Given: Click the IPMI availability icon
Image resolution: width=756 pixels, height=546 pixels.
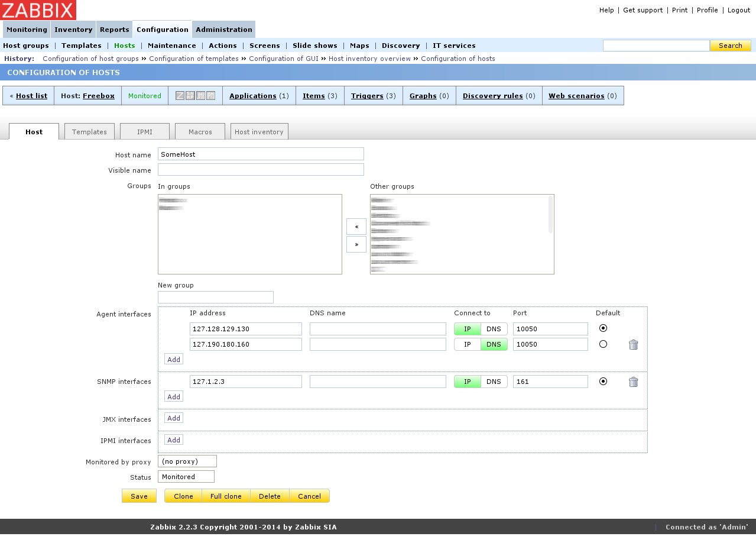Looking at the screenshot, I should click(210, 95).
